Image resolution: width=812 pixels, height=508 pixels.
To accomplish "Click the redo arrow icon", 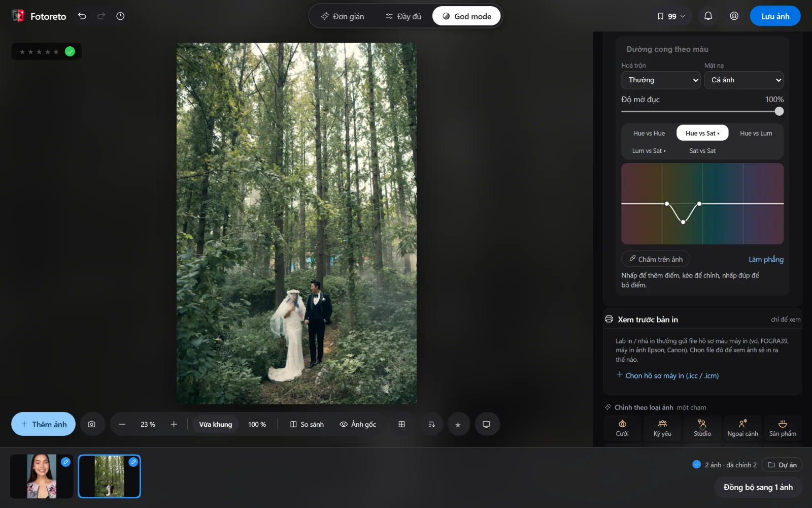I will pos(101,16).
